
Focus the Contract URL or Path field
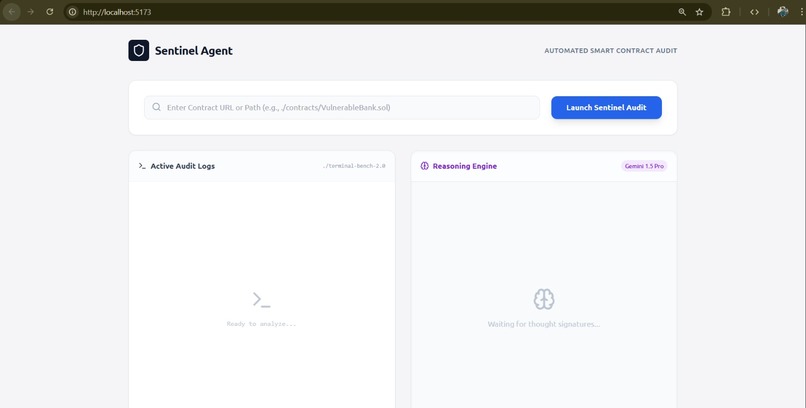(342, 107)
